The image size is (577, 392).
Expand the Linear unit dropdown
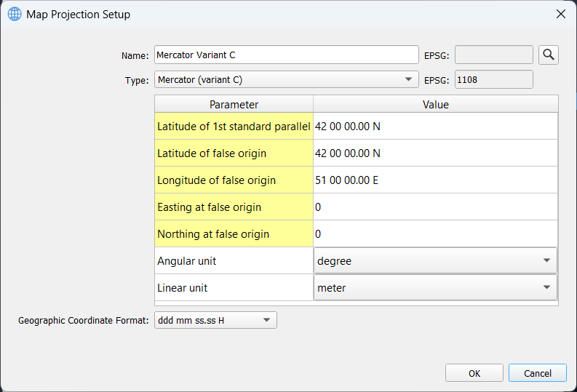435,287
